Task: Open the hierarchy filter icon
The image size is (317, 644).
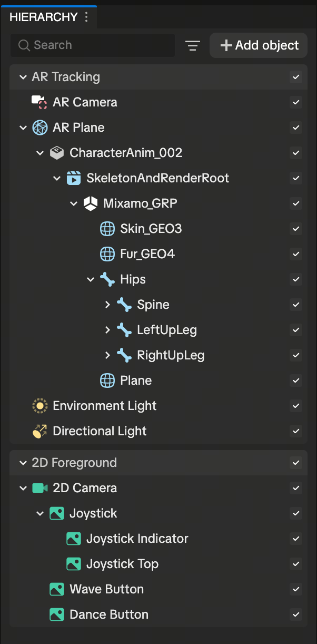Action: click(193, 46)
